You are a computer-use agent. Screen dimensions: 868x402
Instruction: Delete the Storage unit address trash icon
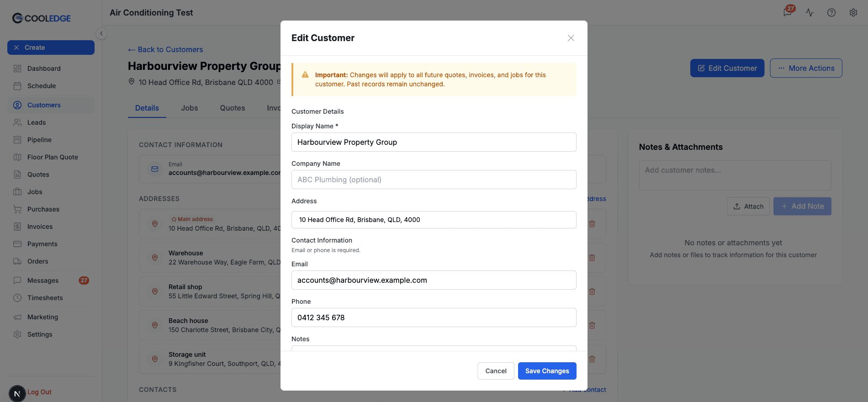pos(592,359)
